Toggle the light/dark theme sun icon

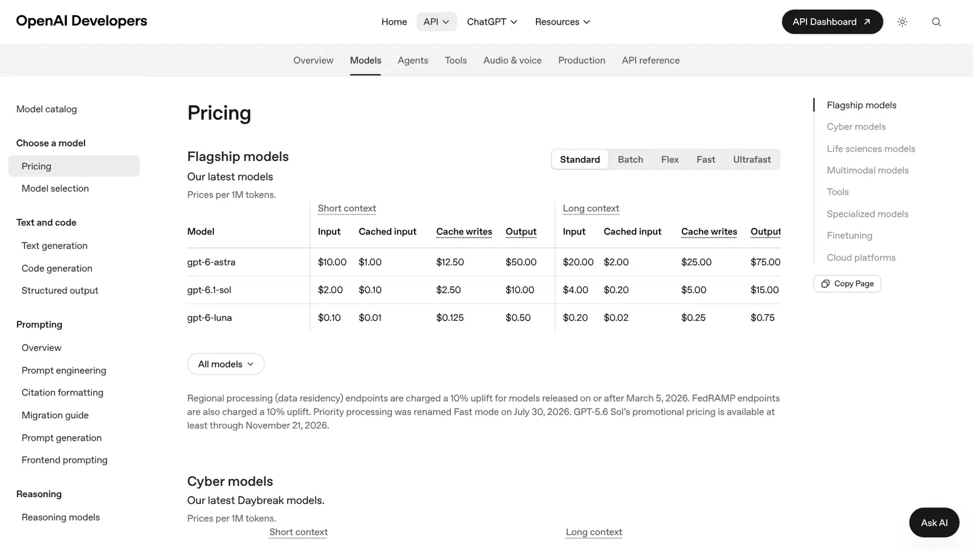[902, 22]
